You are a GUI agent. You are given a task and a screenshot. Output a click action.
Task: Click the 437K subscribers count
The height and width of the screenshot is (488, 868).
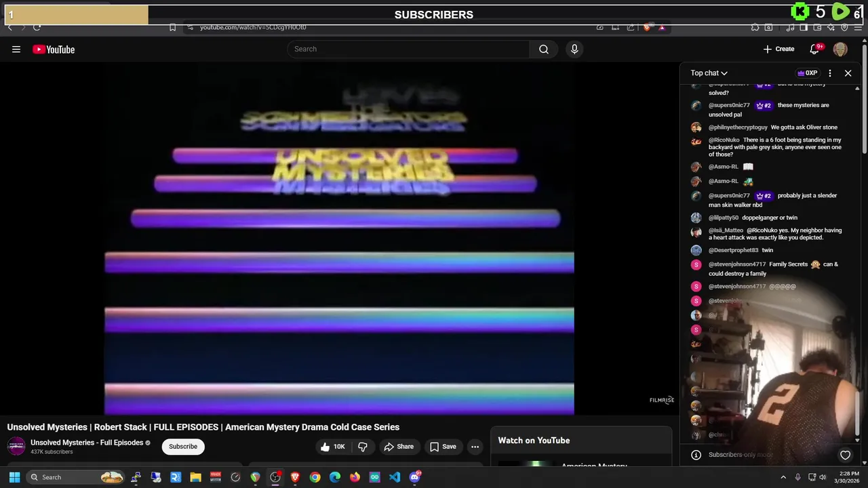coord(52,452)
